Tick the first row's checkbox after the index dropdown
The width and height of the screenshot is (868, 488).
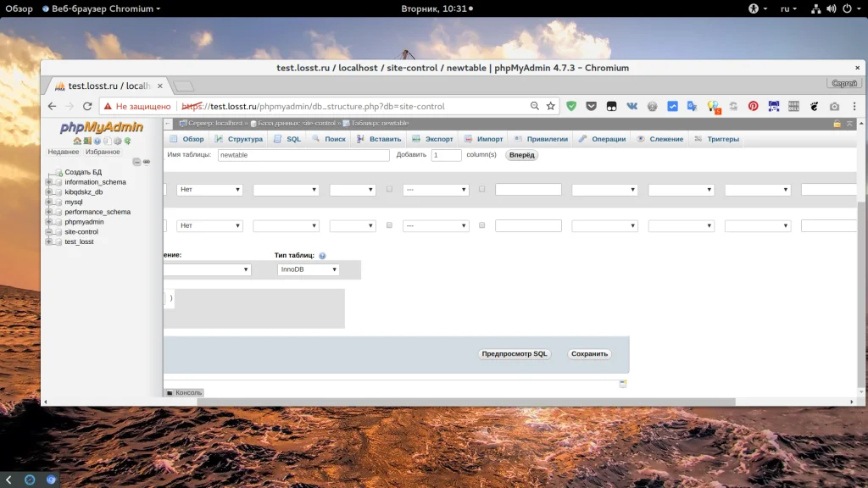tap(481, 190)
